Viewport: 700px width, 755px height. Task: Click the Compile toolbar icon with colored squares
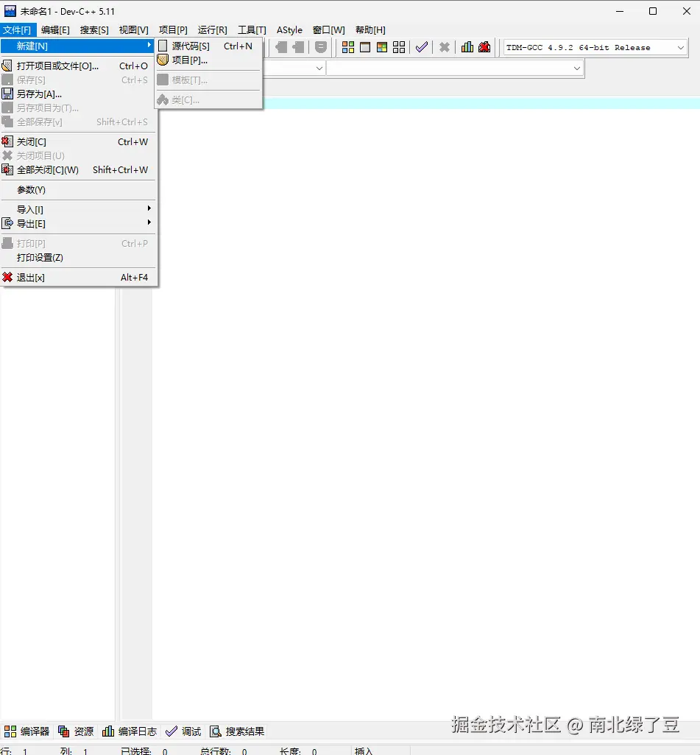[x=348, y=46]
